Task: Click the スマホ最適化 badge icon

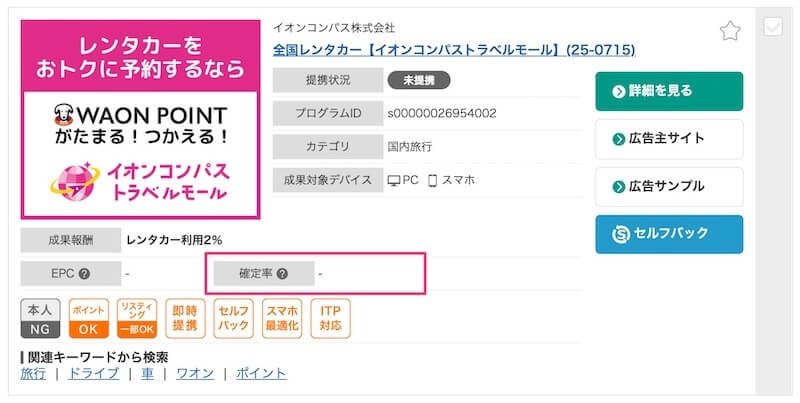Action: click(282, 317)
